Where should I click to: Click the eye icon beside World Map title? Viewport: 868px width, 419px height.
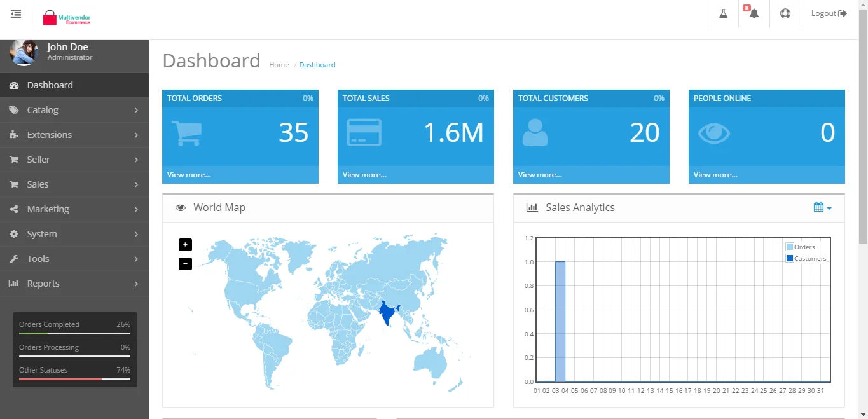181,208
